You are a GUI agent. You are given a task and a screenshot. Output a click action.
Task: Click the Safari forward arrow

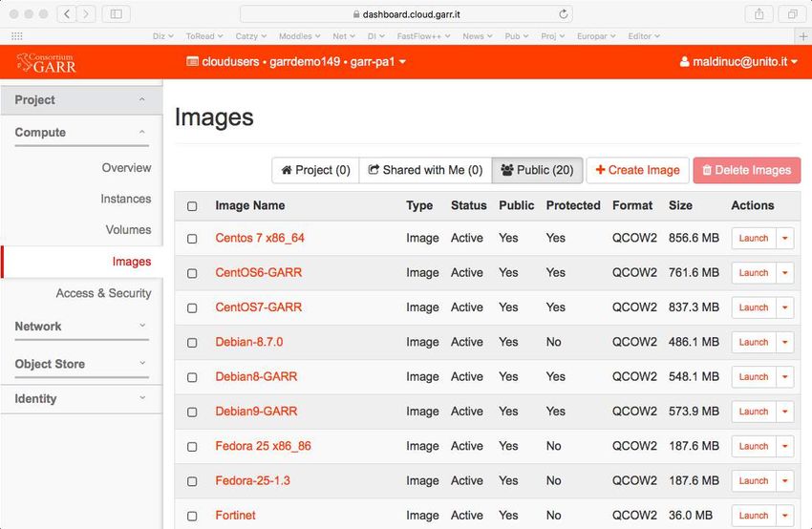[86, 14]
